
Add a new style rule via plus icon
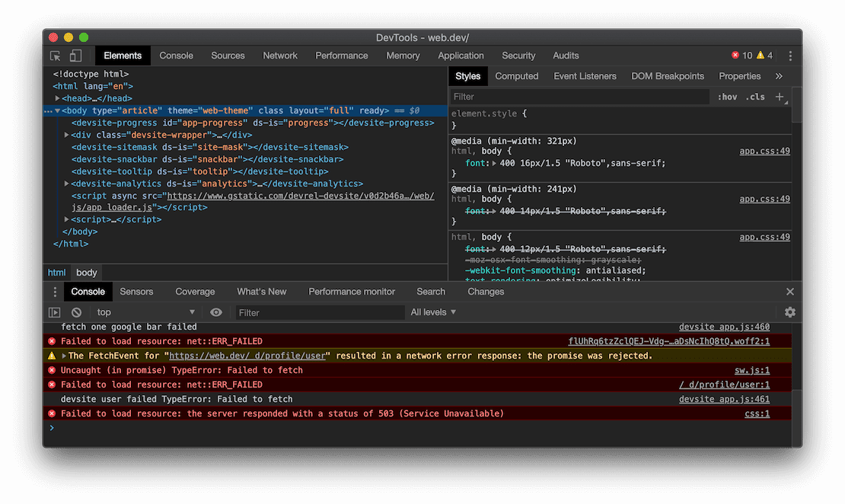coord(778,97)
